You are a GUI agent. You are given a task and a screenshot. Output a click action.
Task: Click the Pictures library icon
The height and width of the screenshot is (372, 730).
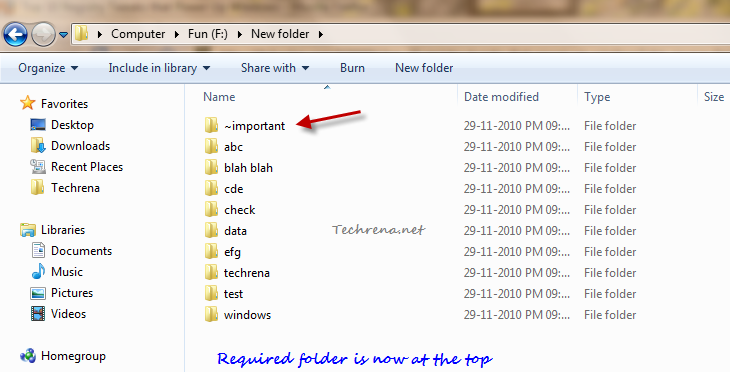pyautogui.click(x=38, y=293)
